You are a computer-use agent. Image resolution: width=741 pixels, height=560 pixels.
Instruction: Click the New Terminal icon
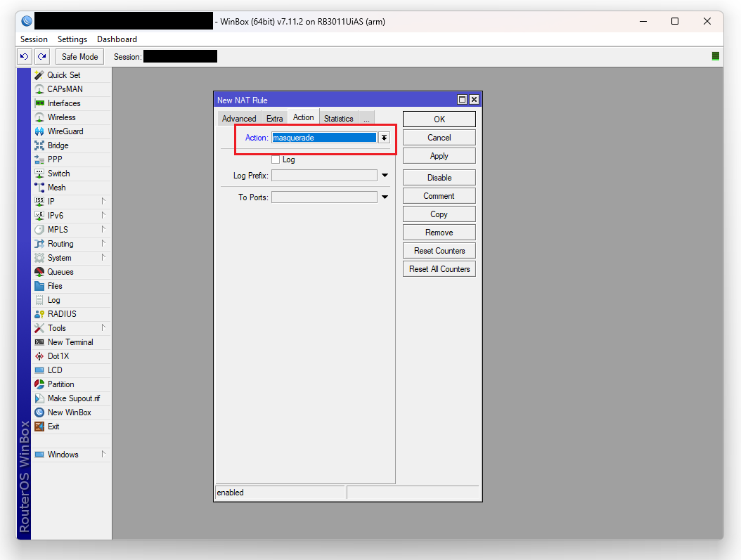pyautogui.click(x=39, y=342)
